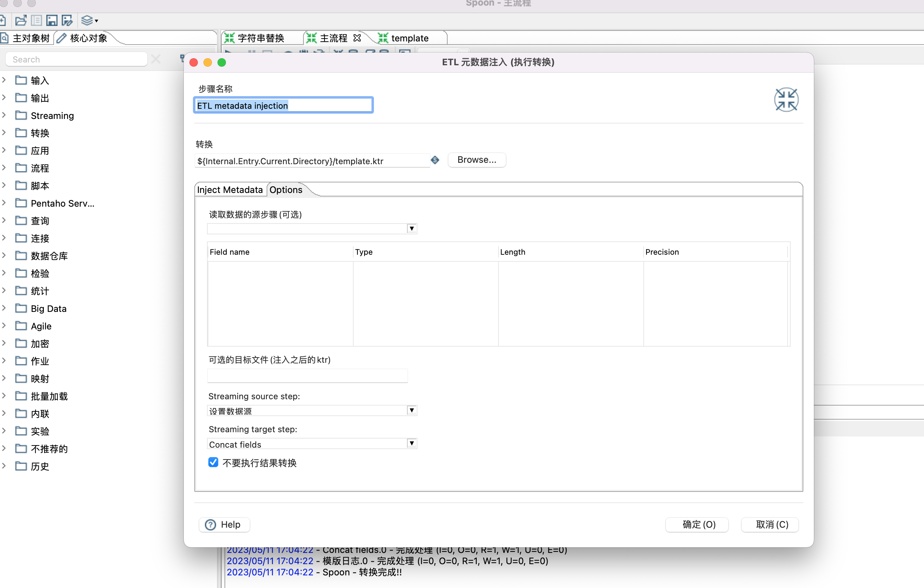Switch to the Inject Metadata tab
The height and width of the screenshot is (588, 924).
tap(229, 189)
